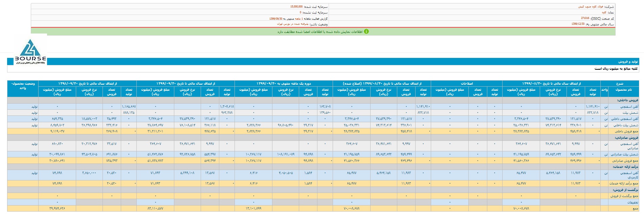Screen dimensions: 644x217
Task: Click the sales amount cell ۶۵۹,۳۳۵
Action: click(57, 119)
